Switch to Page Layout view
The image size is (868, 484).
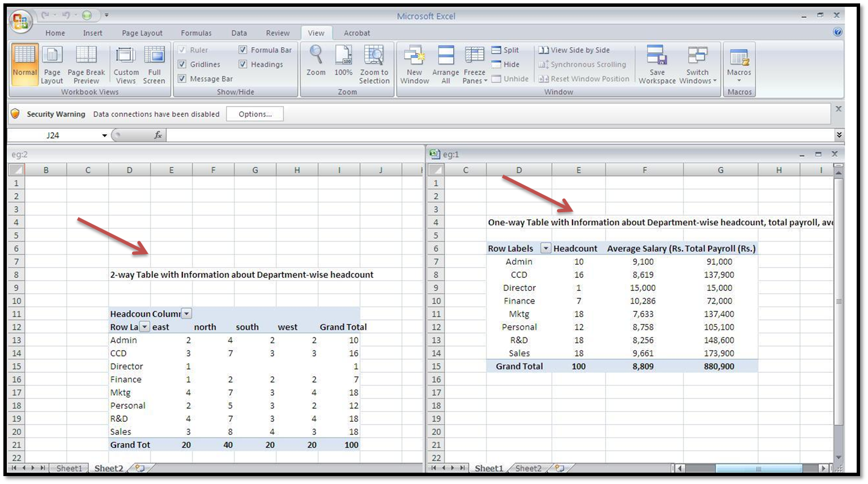(x=52, y=65)
